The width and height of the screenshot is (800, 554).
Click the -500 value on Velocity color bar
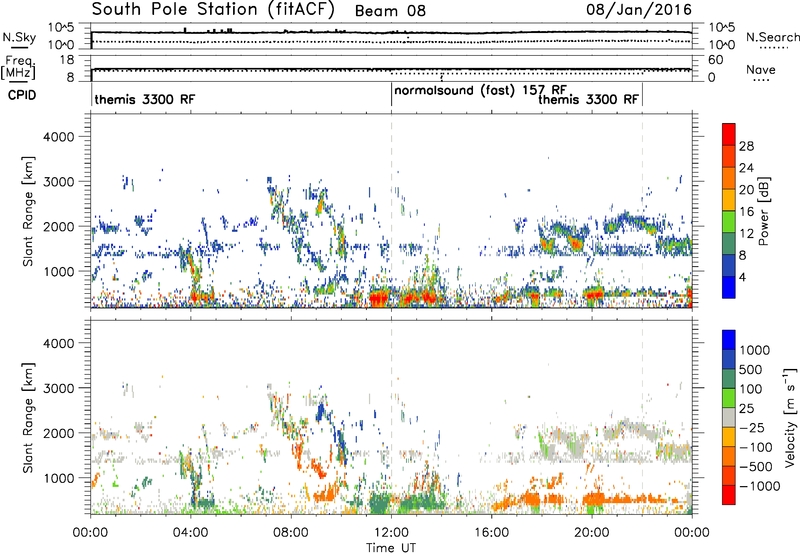756,467
